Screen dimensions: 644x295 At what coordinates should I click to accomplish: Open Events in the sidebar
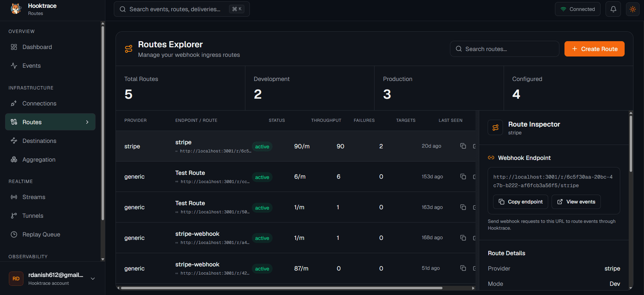coord(50,66)
